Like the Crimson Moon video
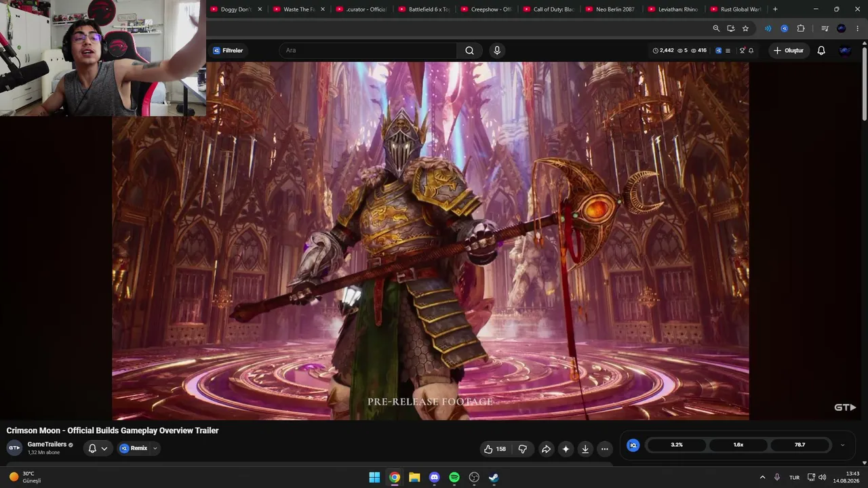This screenshot has width=868, height=488. tap(495, 449)
